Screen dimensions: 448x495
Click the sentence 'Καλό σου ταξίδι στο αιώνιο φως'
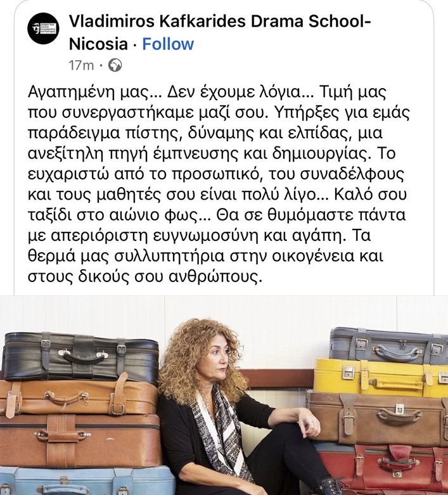(217, 205)
